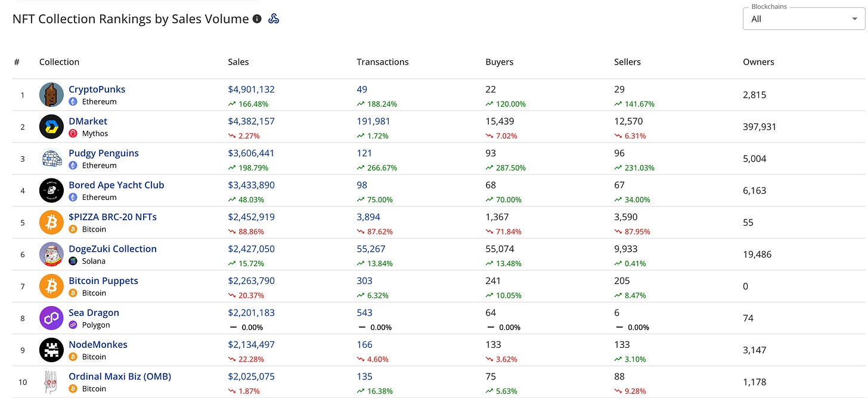Click the $2,427,050 sales value

pos(252,249)
